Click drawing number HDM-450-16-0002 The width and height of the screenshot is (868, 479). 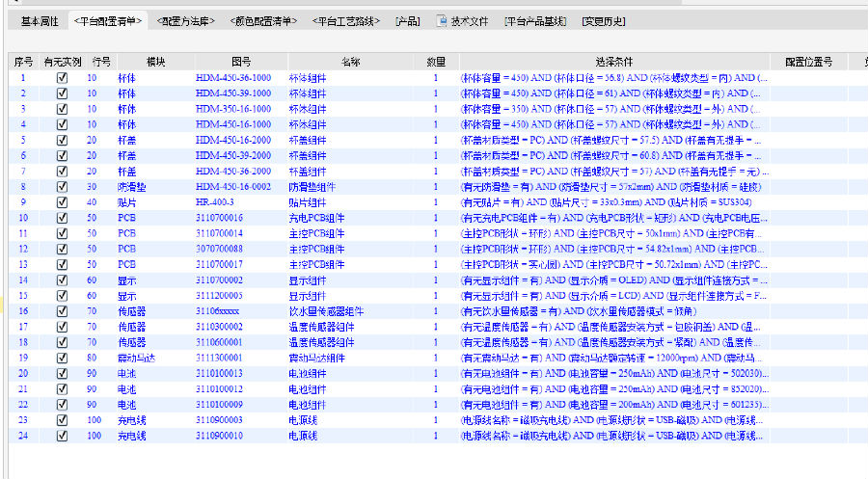click(x=233, y=187)
